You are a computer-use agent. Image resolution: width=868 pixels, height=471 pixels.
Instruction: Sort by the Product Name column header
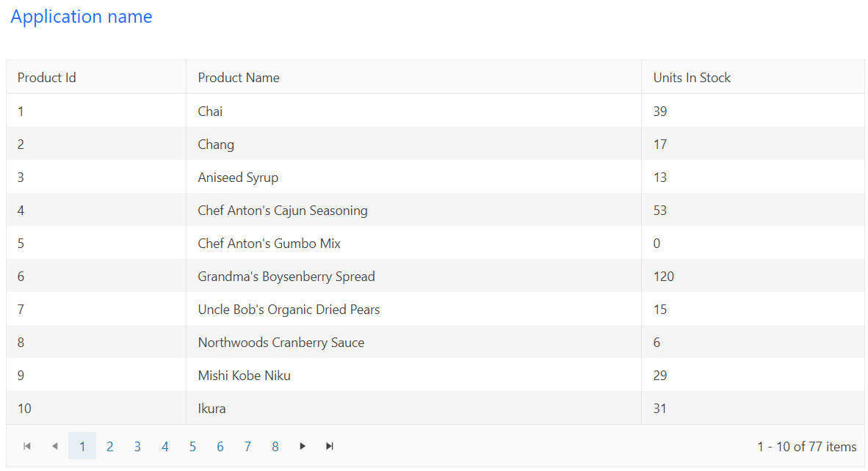pyautogui.click(x=238, y=77)
